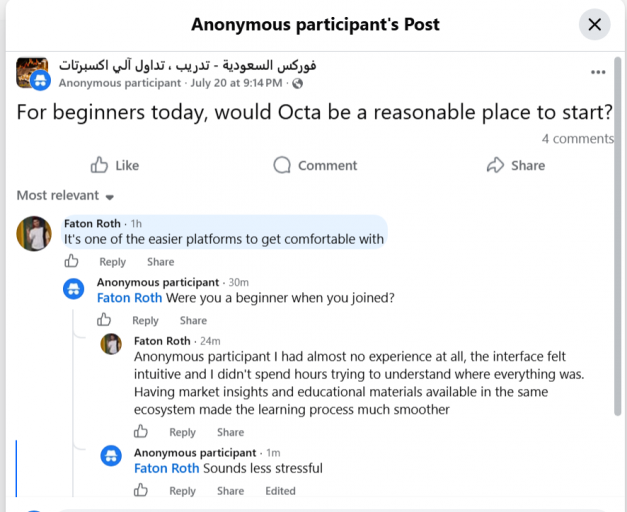Open the 4 comments count link

pos(577,139)
